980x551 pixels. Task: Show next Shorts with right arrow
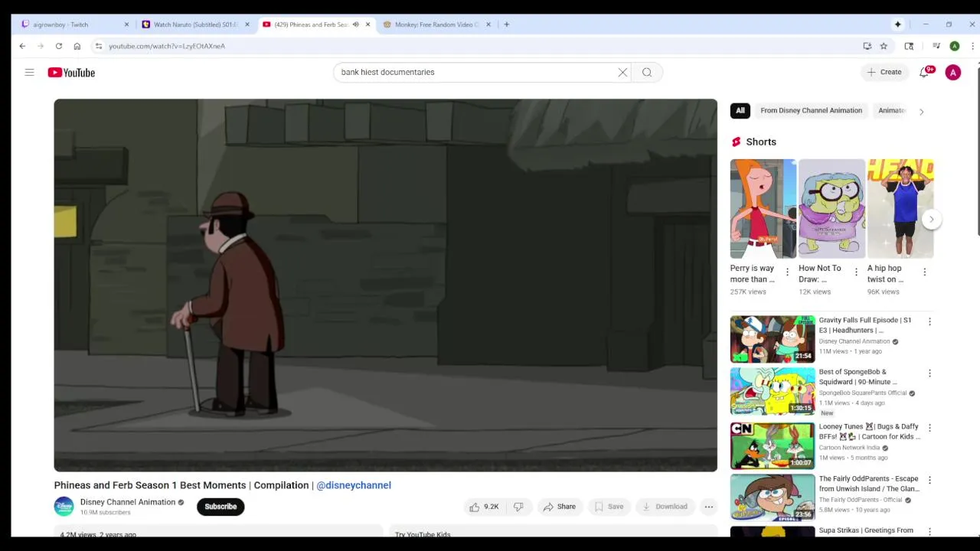[931, 219]
